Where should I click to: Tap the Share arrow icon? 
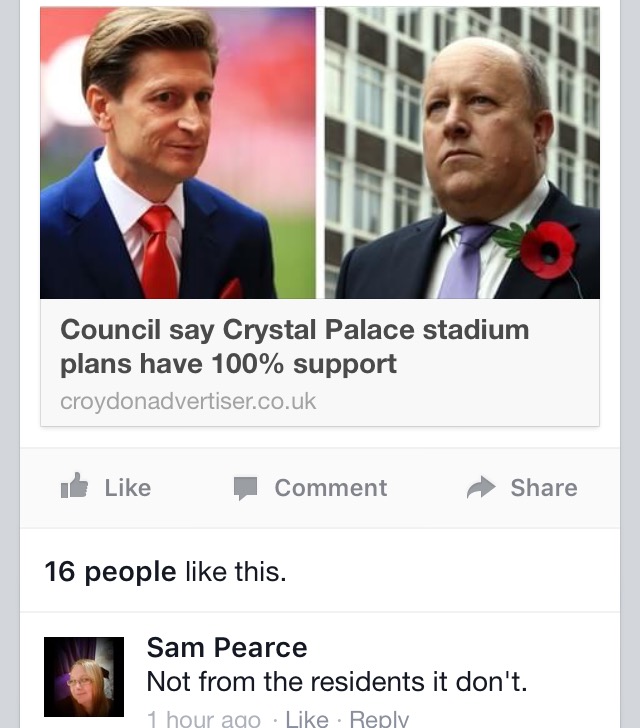click(481, 487)
